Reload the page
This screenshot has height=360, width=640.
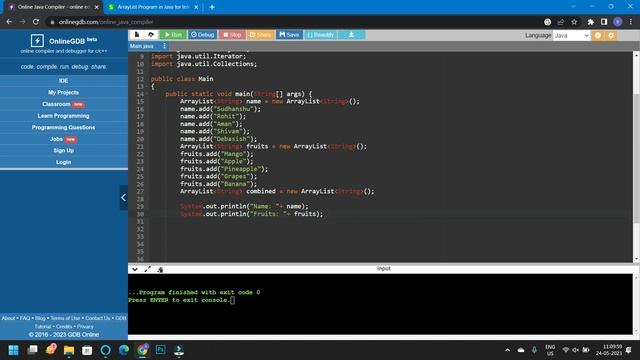coord(36,22)
